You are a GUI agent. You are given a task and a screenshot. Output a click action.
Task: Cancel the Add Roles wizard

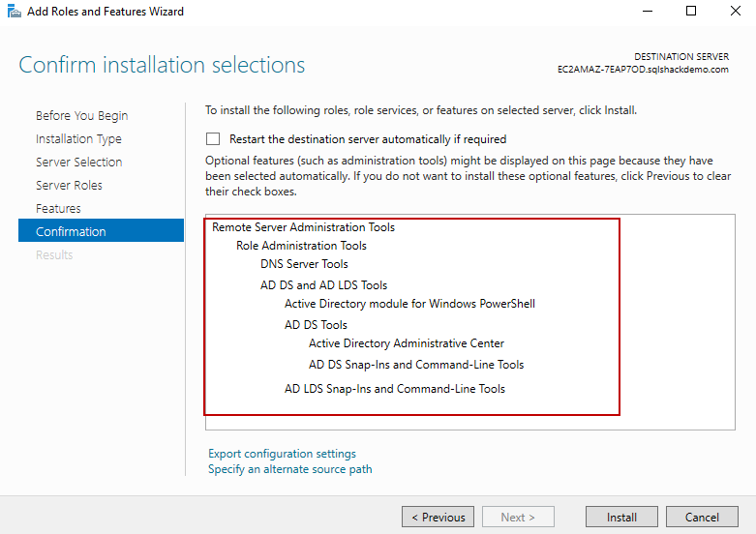tap(702, 518)
